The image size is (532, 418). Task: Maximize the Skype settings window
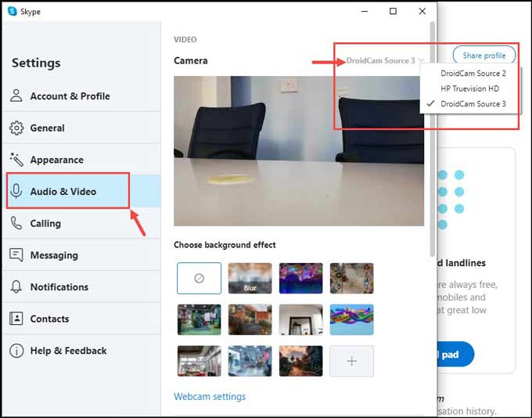click(393, 11)
